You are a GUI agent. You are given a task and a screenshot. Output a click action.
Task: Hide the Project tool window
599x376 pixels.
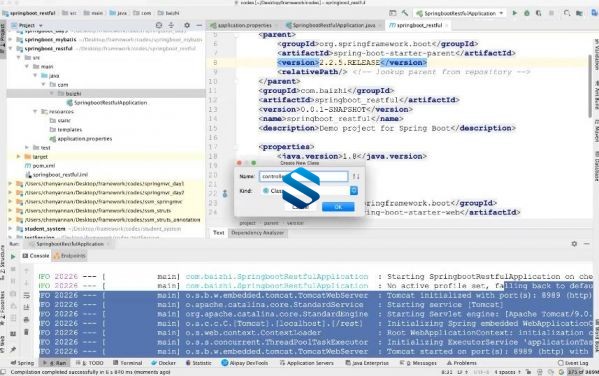199,25
